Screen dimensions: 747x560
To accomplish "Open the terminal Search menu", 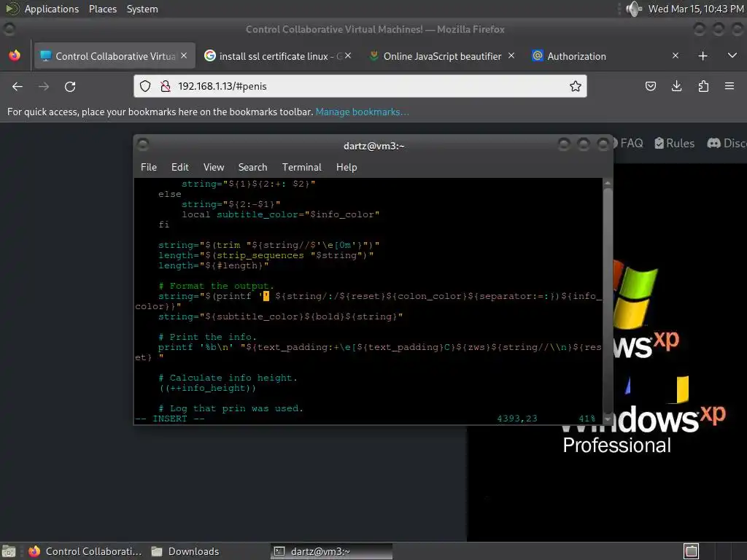I will [x=252, y=167].
